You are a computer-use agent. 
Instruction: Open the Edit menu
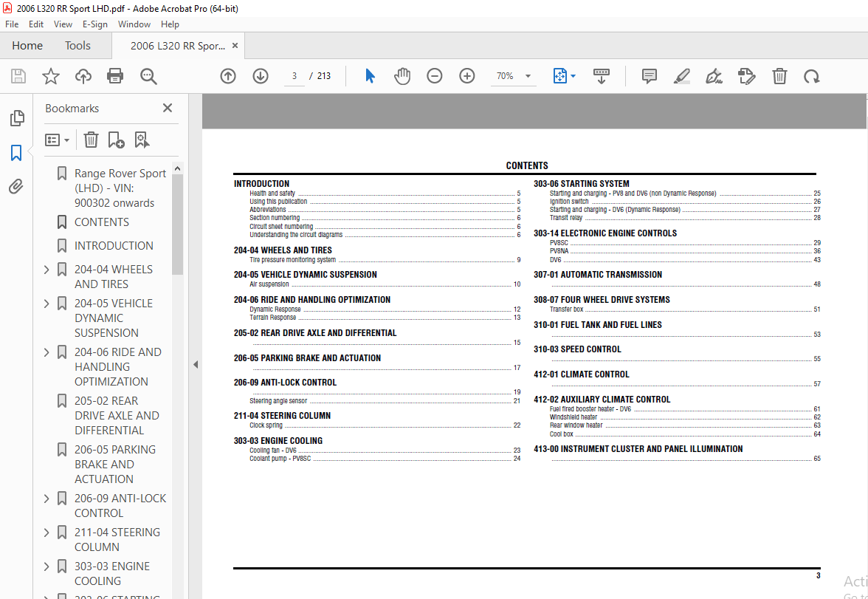pyautogui.click(x=36, y=24)
